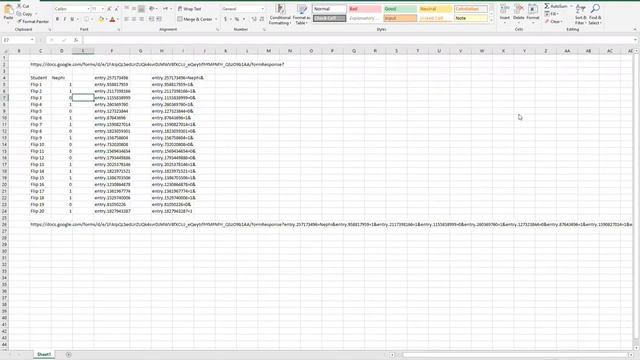The width and height of the screenshot is (640, 360).
Task: Select cell containing Flip 1
Action: tap(40, 84)
